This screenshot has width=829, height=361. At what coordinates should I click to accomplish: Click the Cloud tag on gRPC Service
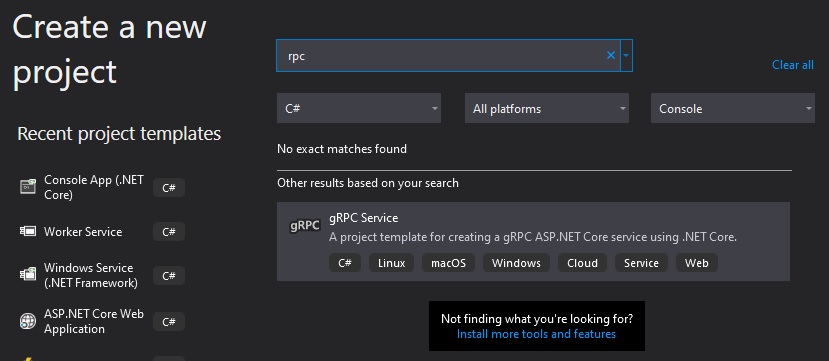pyautogui.click(x=582, y=263)
